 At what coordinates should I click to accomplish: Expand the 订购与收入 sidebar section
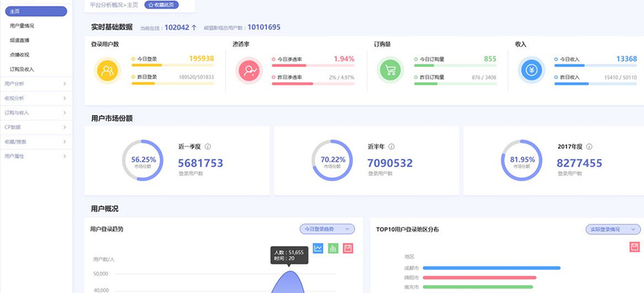tap(36, 113)
